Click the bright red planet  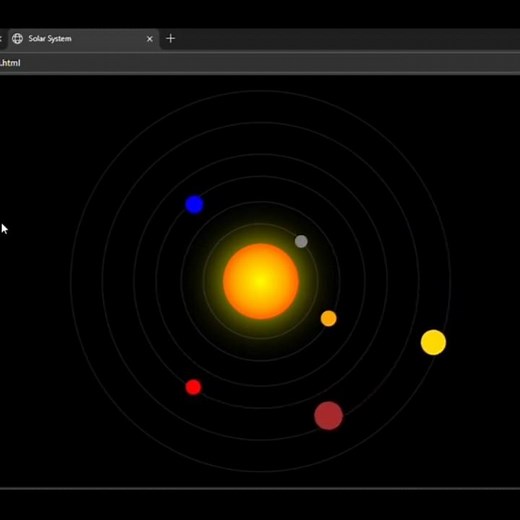pos(193,387)
